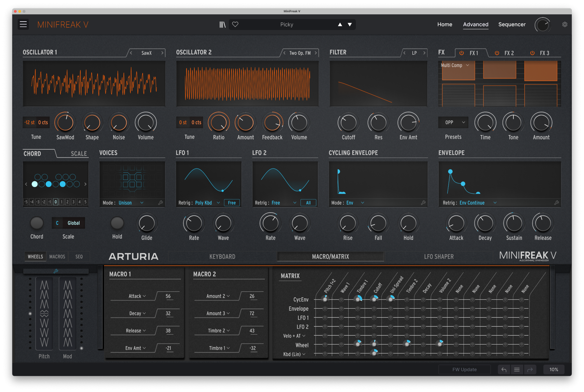Select next preset with down arrow
This screenshot has height=392, width=584.
point(350,24)
